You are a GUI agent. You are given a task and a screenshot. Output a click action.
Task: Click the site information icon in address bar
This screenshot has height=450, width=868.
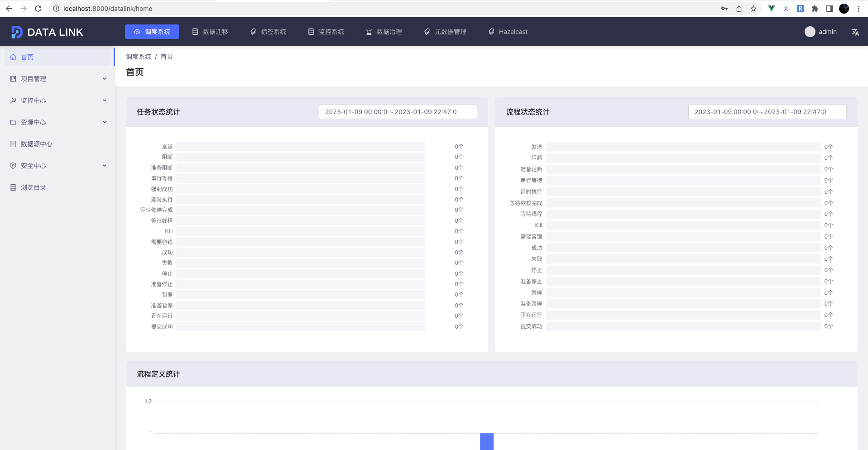pos(56,9)
